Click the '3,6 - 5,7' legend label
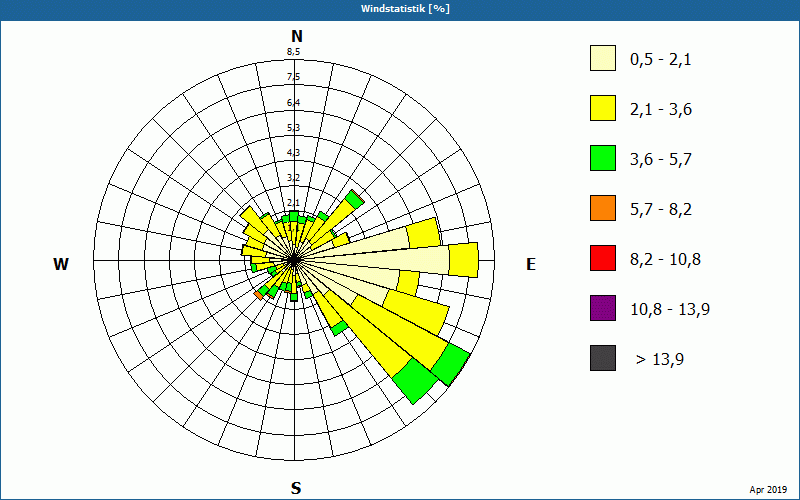The width and height of the screenshot is (800, 500). [x=661, y=160]
